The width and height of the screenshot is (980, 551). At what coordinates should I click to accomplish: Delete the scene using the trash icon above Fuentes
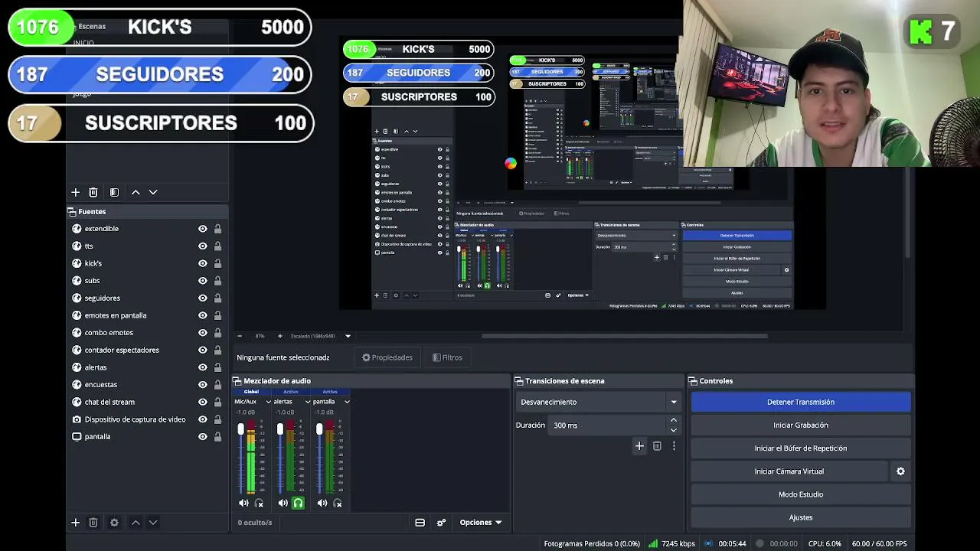click(x=93, y=192)
